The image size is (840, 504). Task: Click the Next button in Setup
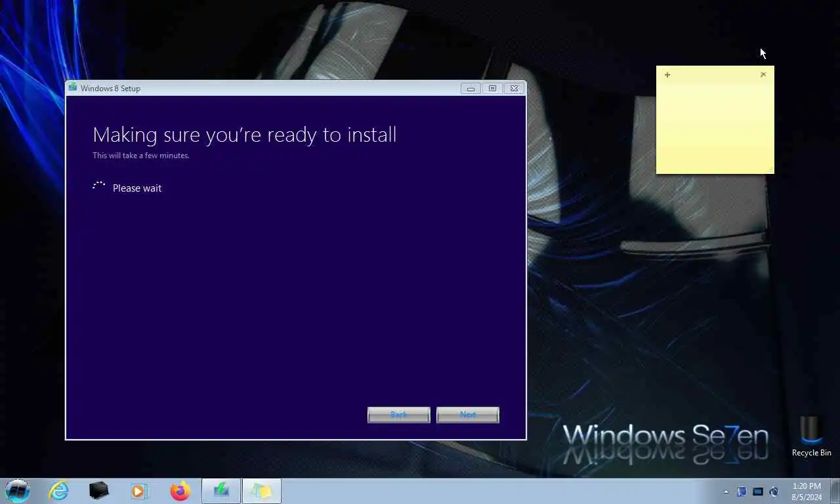coord(468,415)
